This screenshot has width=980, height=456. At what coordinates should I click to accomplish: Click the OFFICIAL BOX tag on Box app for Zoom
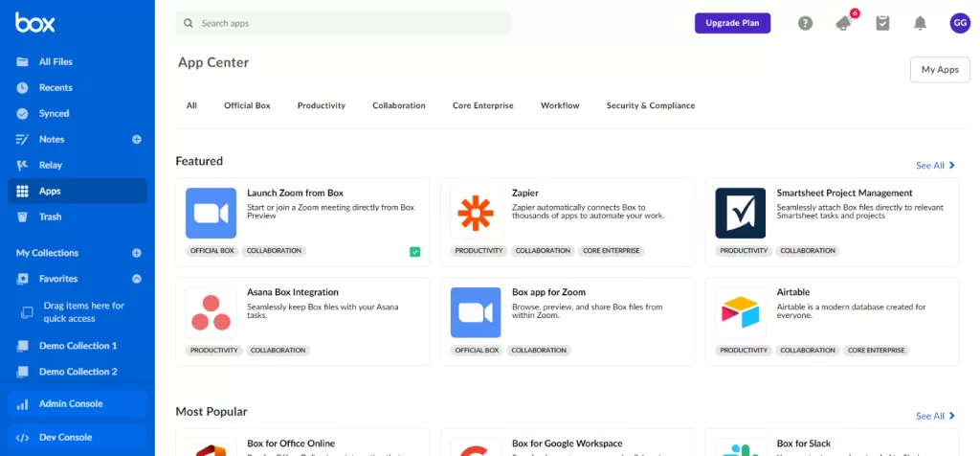477,351
